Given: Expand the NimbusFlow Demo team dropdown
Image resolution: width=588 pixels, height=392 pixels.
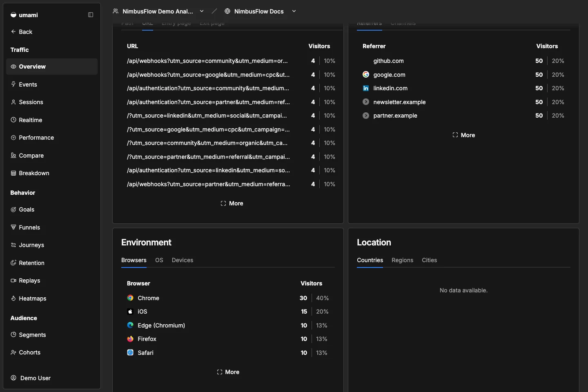Looking at the screenshot, I should (202, 11).
